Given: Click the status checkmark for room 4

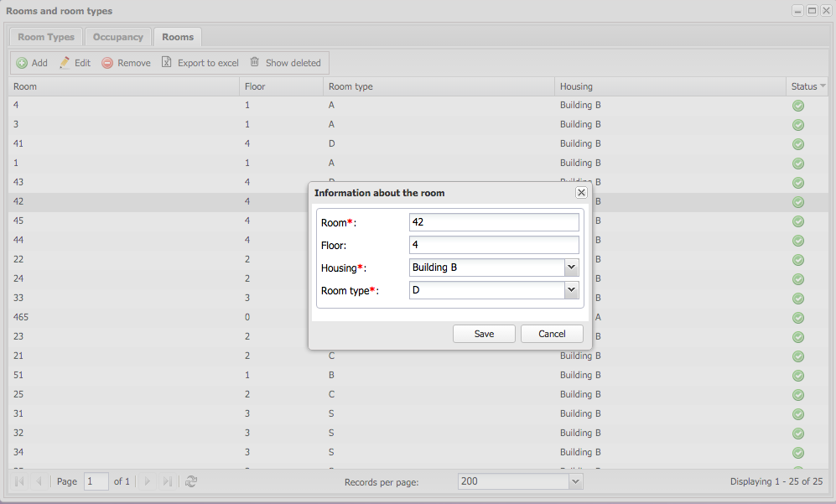Looking at the screenshot, I should tap(798, 106).
